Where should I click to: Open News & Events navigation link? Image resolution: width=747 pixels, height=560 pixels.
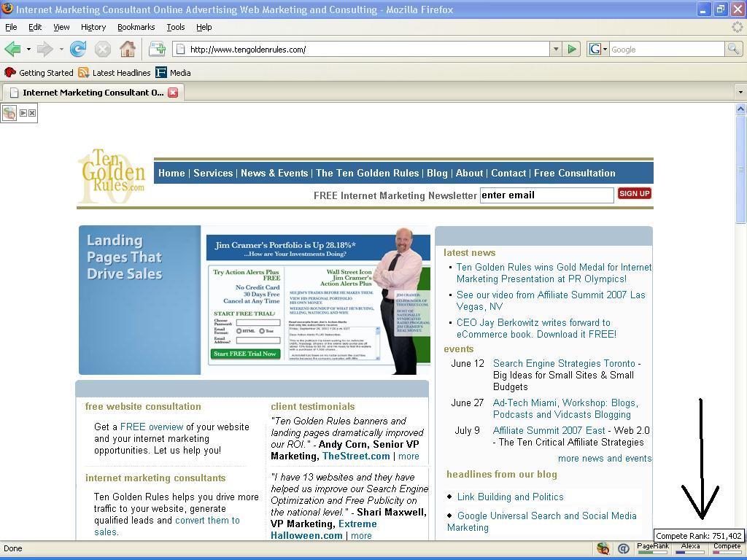tap(274, 173)
